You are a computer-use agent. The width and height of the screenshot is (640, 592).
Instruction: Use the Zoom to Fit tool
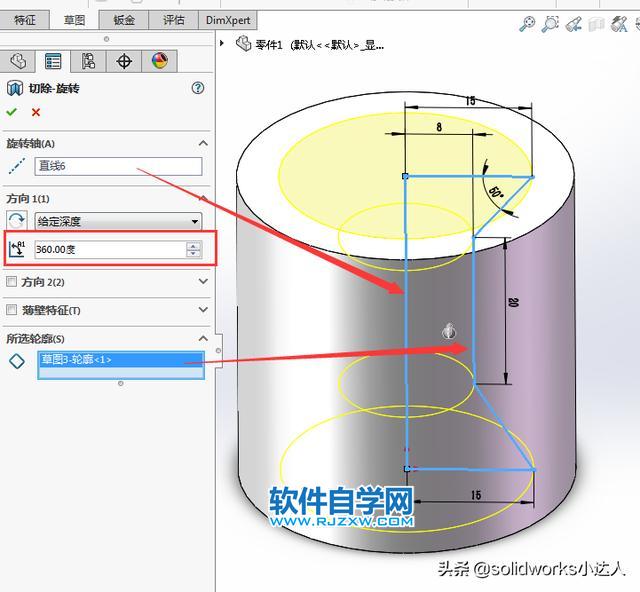click(527, 24)
